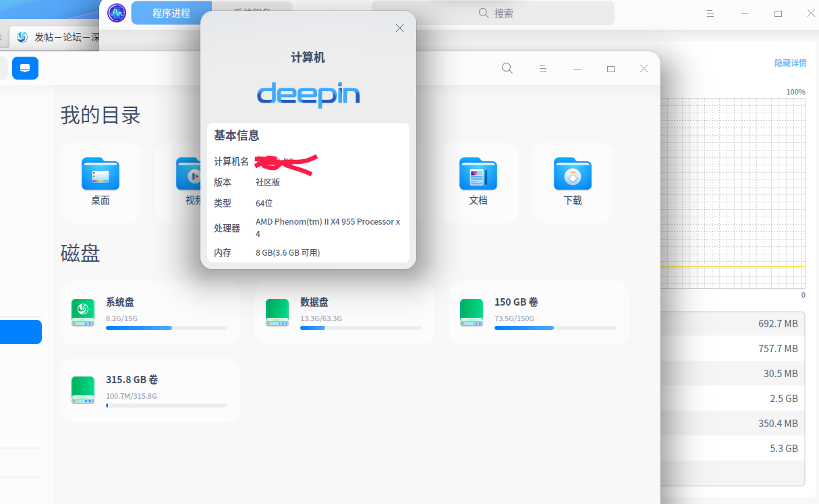Close the 计算机 info dialog
The width and height of the screenshot is (819, 504).
click(x=399, y=28)
